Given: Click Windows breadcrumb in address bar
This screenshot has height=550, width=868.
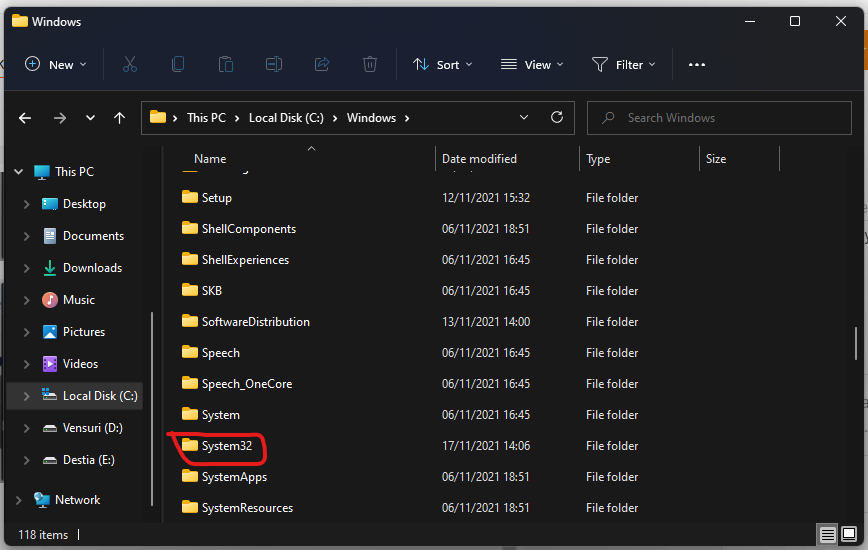Looking at the screenshot, I should (x=371, y=118).
